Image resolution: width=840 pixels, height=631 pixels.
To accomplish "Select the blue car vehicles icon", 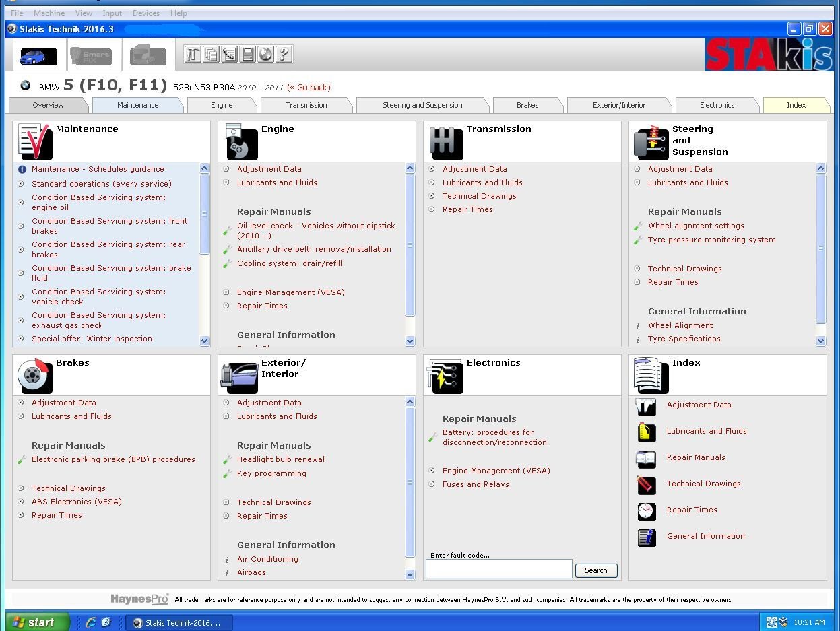I will pyautogui.click(x=39, y=55).
